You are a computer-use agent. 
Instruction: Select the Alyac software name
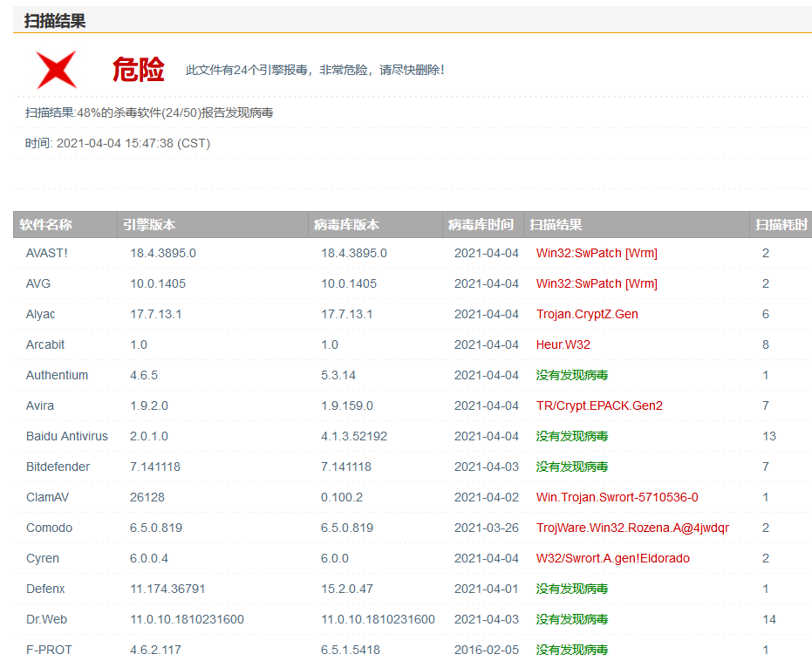pyautogui.click(x=40, y=314)
